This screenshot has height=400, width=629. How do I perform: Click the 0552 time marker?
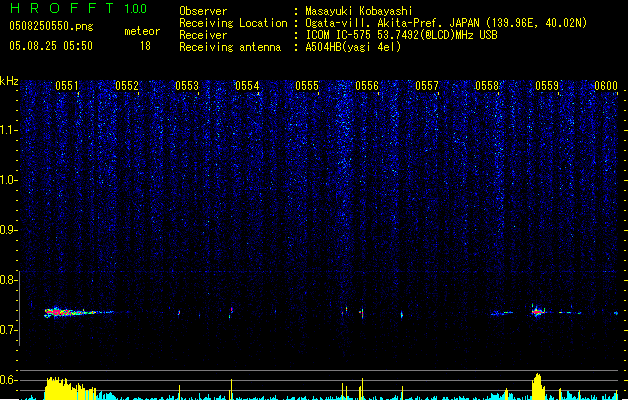(x=127, y=86)
